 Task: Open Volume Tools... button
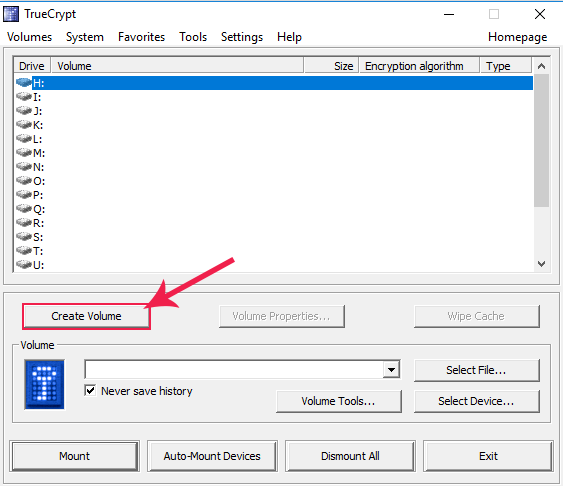pos(339,401)
